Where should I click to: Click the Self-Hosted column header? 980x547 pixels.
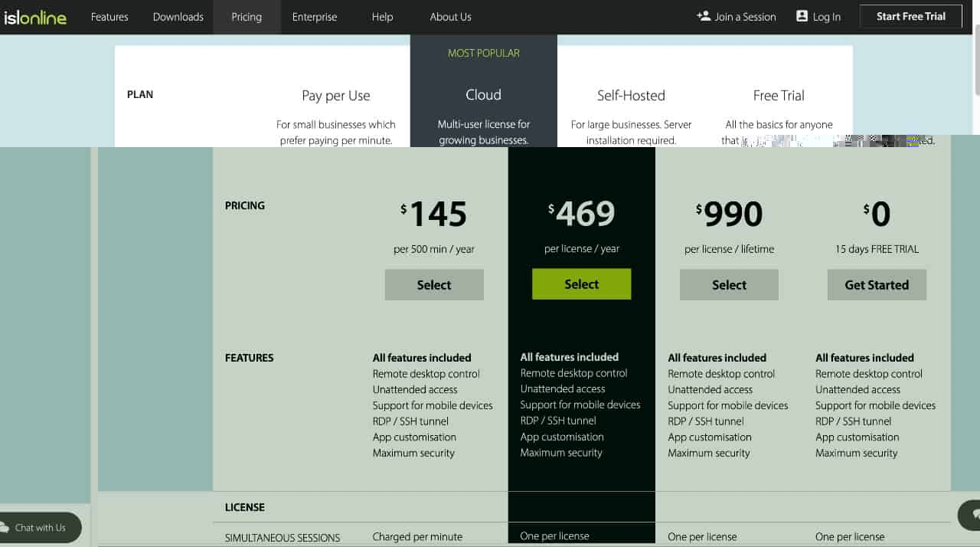coord(631,94)
